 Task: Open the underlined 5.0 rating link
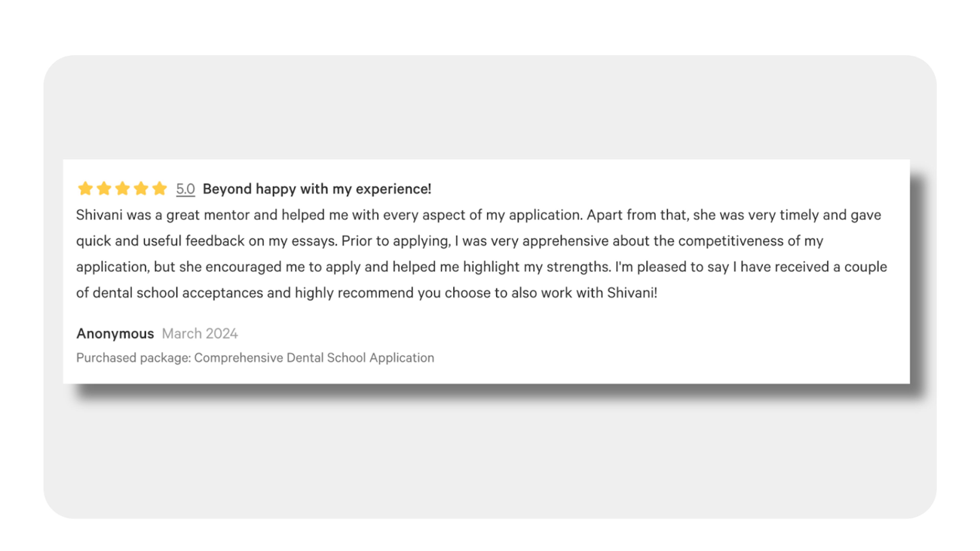pyautogui.click(x=185, y=189)
